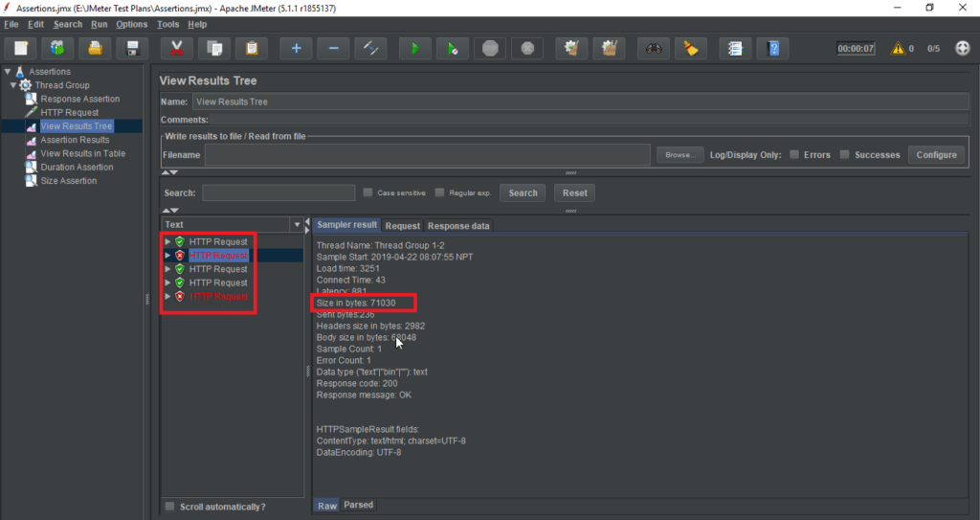Enable Scroll automatically checkbox
The image size is (980, 520).
point(169,507)
